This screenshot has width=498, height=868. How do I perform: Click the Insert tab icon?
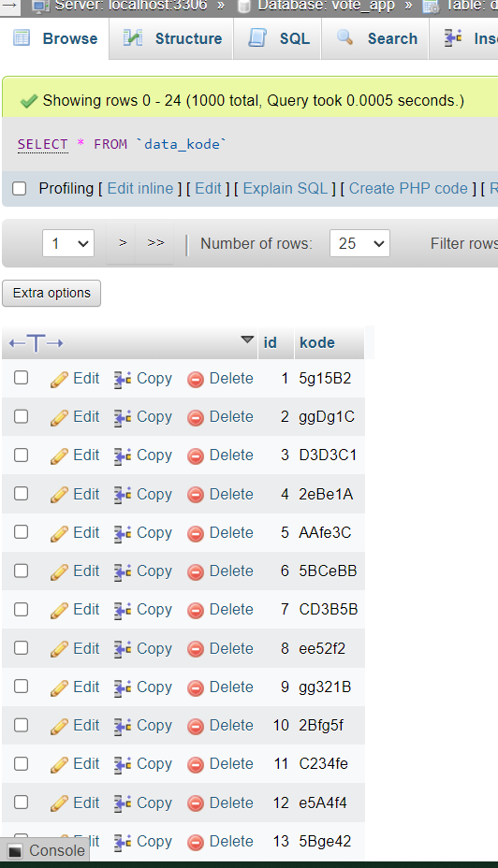click(x=453, y=37)
